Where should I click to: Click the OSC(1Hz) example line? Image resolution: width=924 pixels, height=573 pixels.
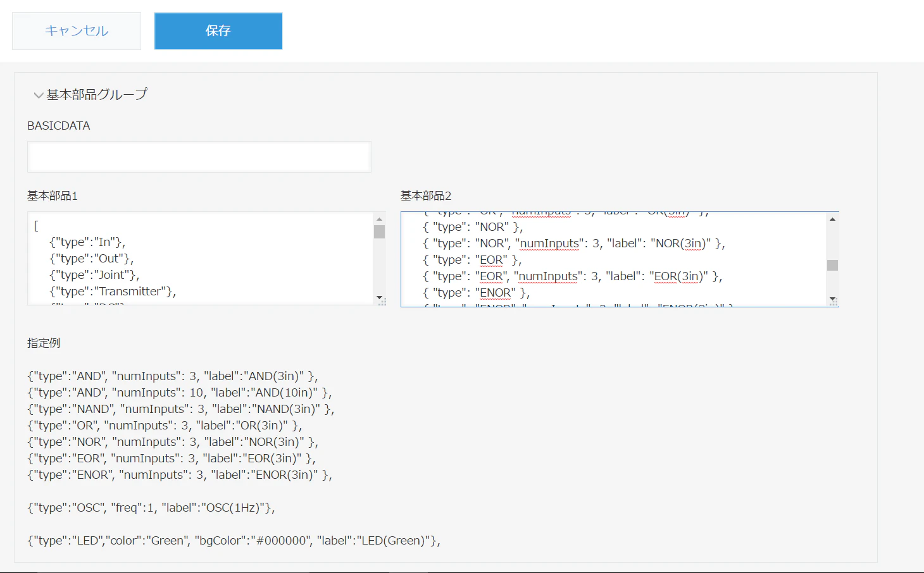pos(151,508)
